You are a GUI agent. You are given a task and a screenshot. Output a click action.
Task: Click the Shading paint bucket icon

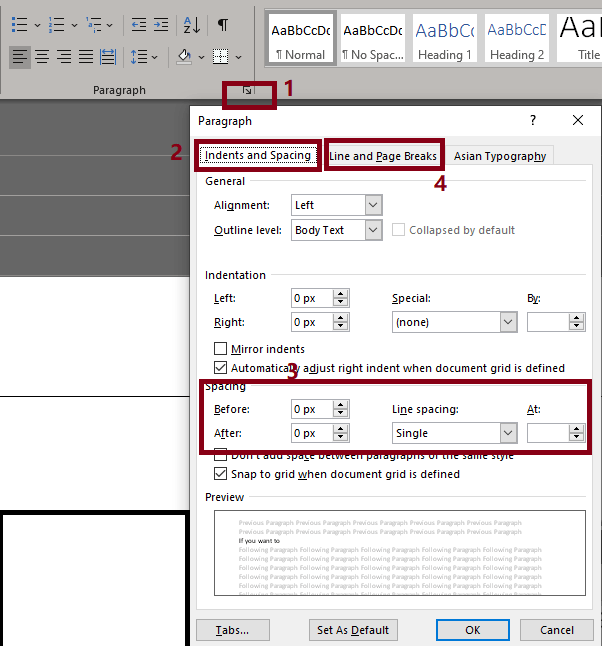click(184, 56)
